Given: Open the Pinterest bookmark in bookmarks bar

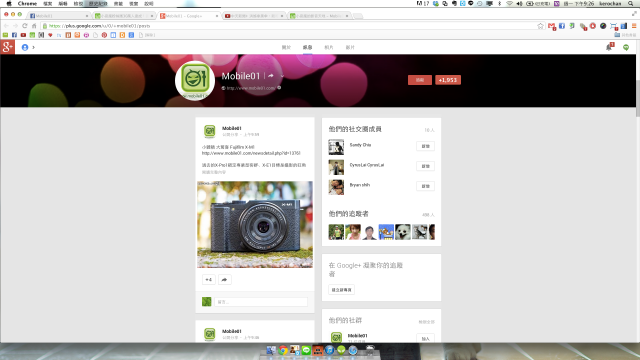Looking at the screenshot, I should (104, 35).
